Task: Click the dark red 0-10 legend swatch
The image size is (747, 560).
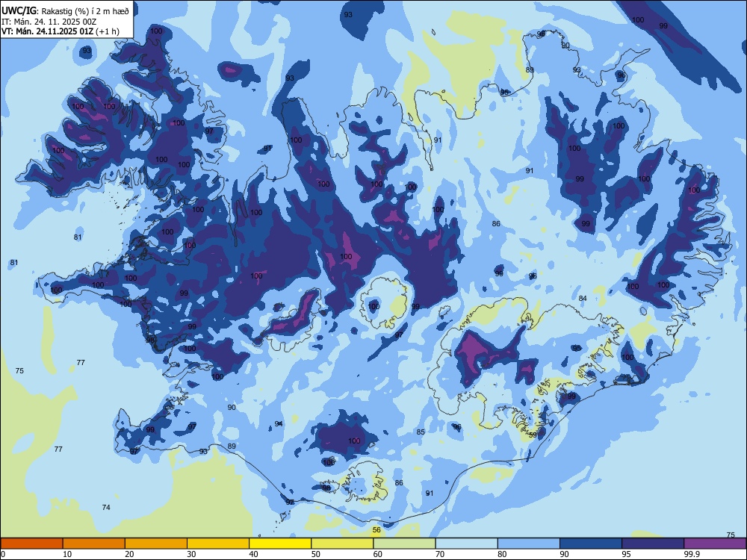Action: [31, 544]
